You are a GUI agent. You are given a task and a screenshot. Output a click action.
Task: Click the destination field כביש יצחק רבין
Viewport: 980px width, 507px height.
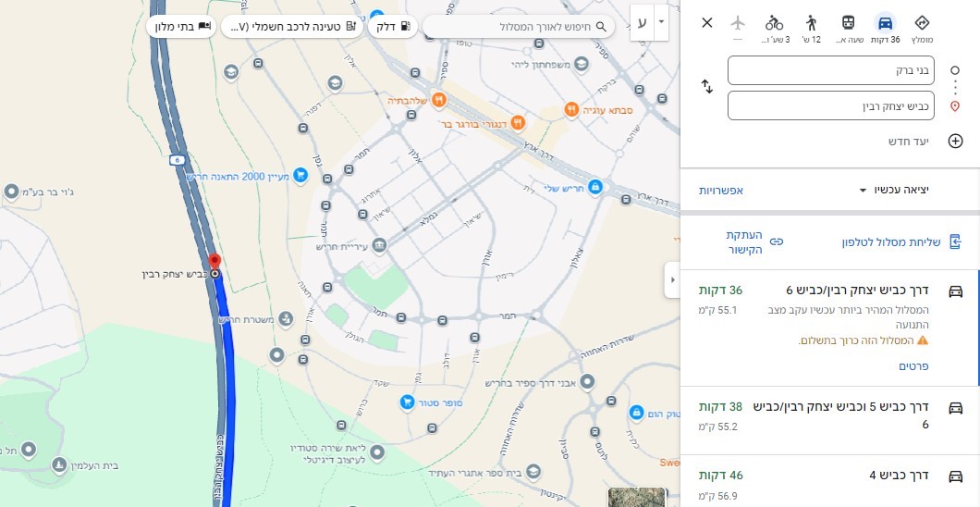pyautogui.click(x=830, y=105)
